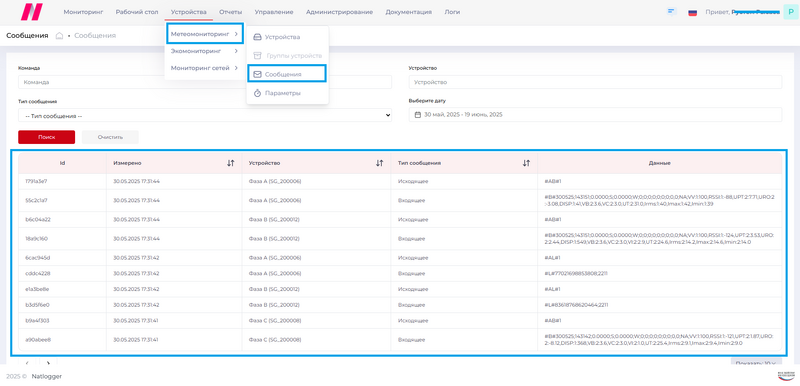Select row with Id b3d5f6e0
The height and width of the screenshot is (386, 800).
[400, 305]
